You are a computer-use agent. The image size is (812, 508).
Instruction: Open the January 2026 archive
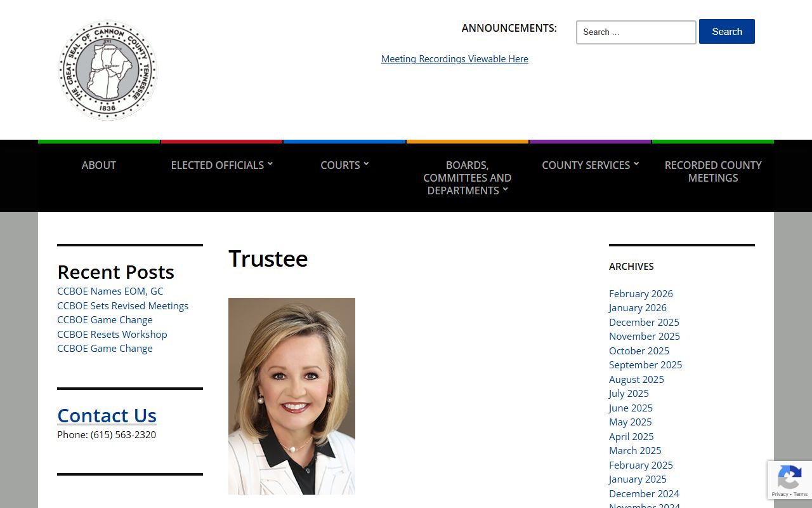(638, 308)
